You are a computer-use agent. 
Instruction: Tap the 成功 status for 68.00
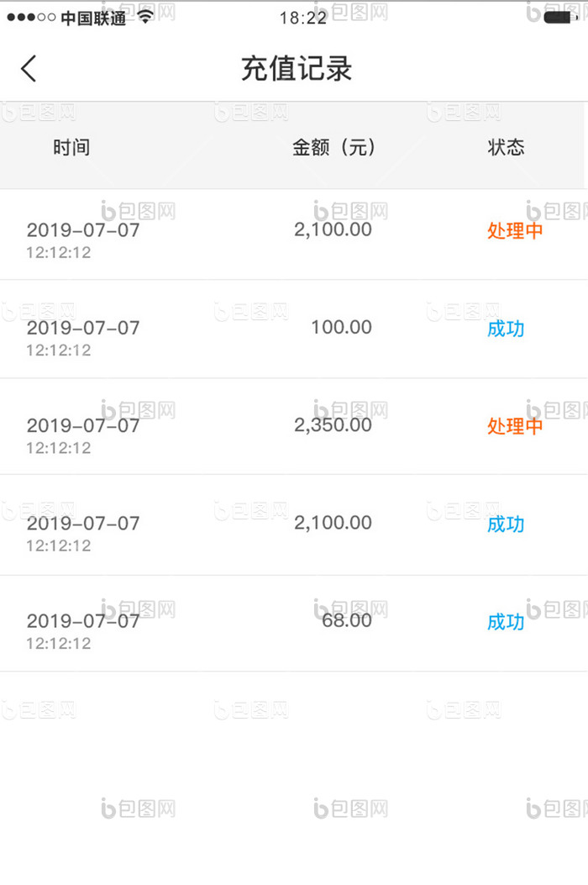click(x=506, y=622)
